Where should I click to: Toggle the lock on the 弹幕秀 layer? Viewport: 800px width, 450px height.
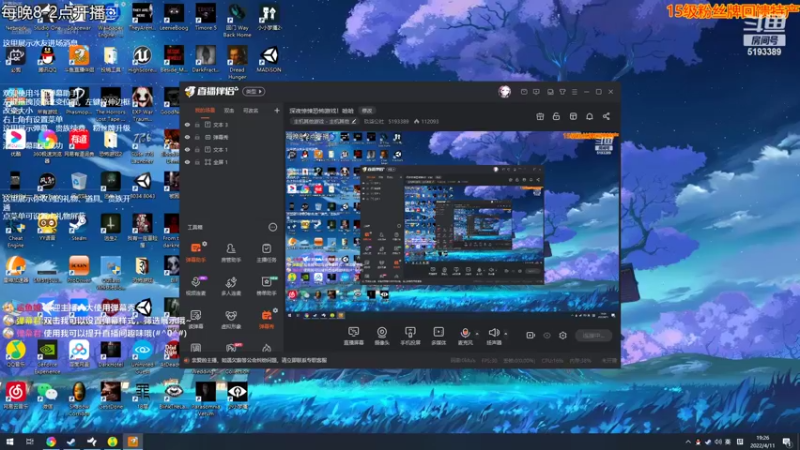coord(197,137)
